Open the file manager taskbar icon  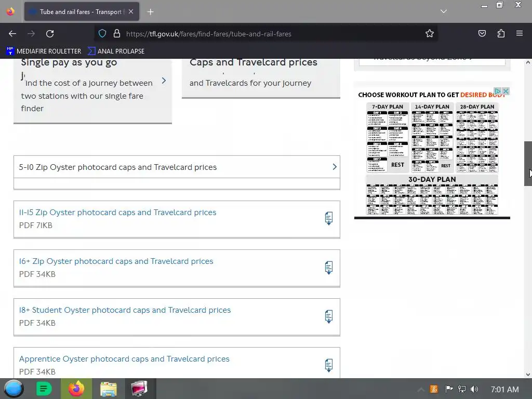click(x=108, y=389)
